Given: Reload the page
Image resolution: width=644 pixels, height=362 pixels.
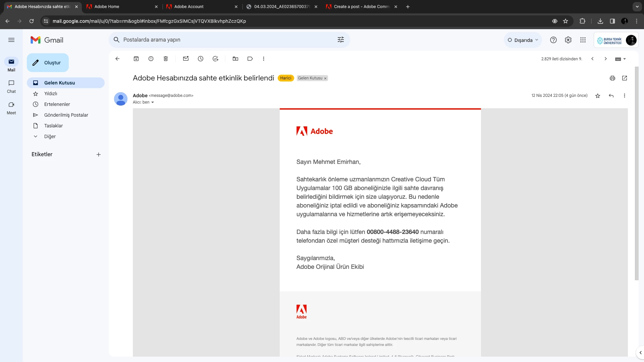Looking at the screenshot, I should tap(32, 21).
